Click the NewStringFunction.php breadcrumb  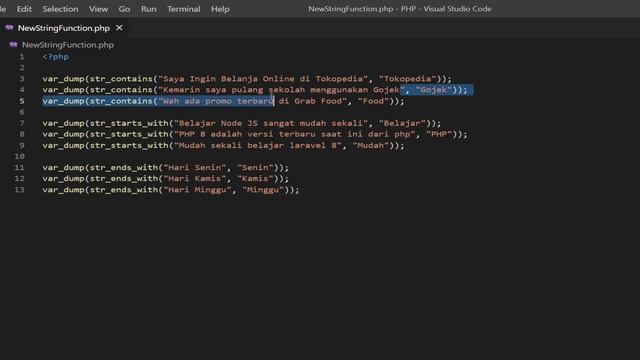tap(68, 45)
